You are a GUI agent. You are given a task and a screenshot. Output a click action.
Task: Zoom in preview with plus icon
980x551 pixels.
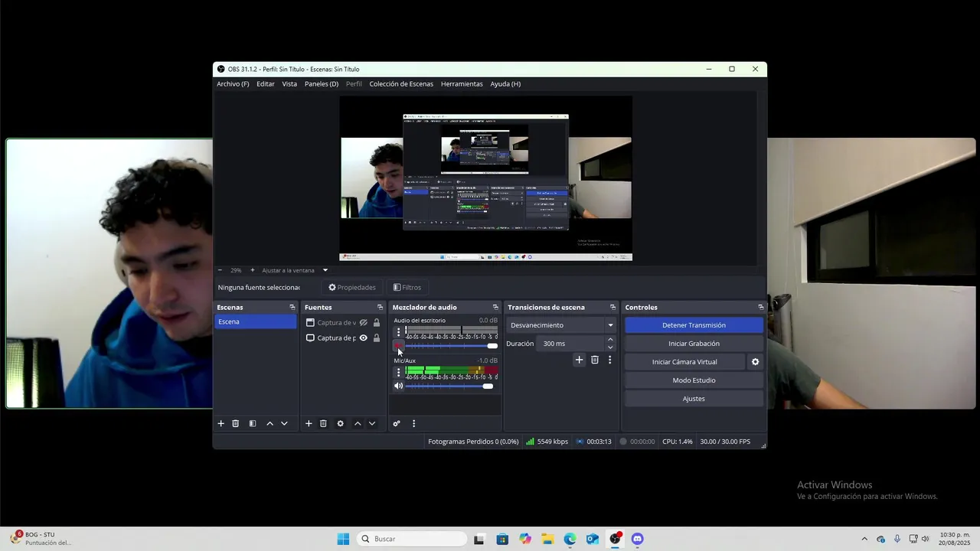[253, 270]
